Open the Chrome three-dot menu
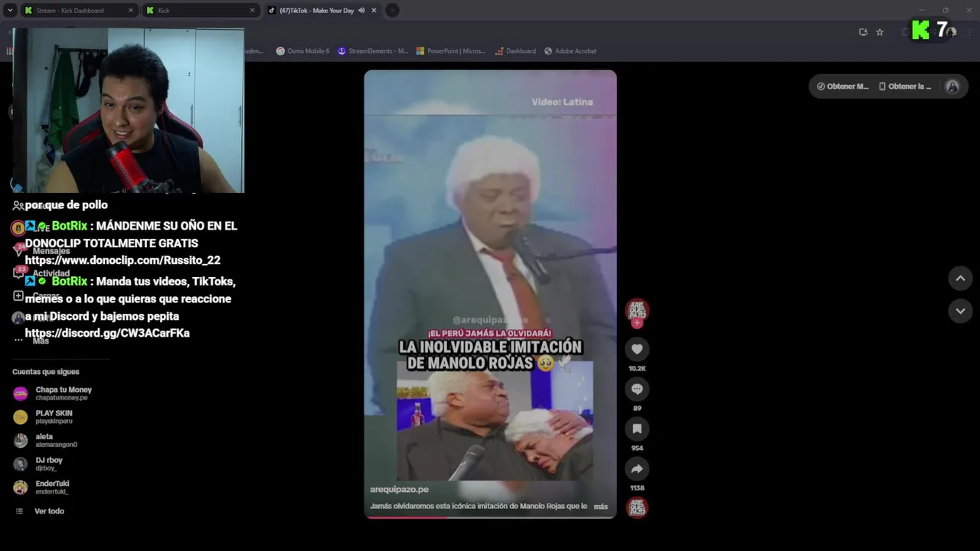 (x=969, y=32)
